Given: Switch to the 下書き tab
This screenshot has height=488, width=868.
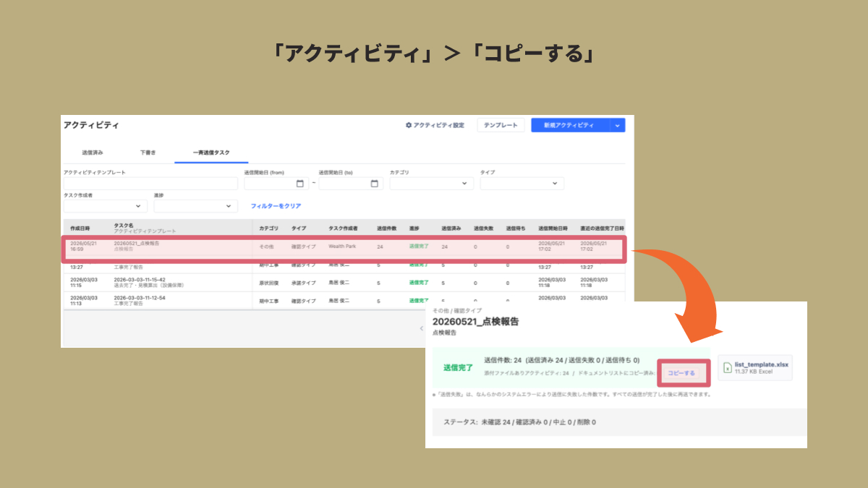Looking at the screenshot, I should point(148,153).
